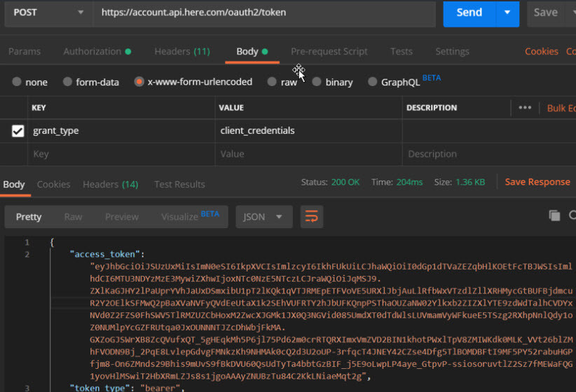Screen dimensions: 576x392
Task: Expand the Send button arrow
Action: pyautogui.click(x=507, y=13)
